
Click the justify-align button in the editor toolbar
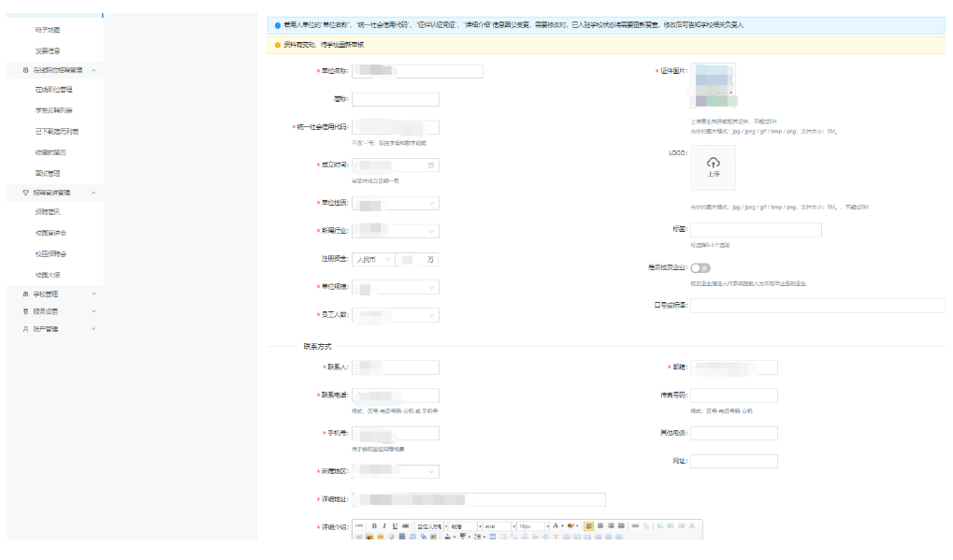(621, 526)
